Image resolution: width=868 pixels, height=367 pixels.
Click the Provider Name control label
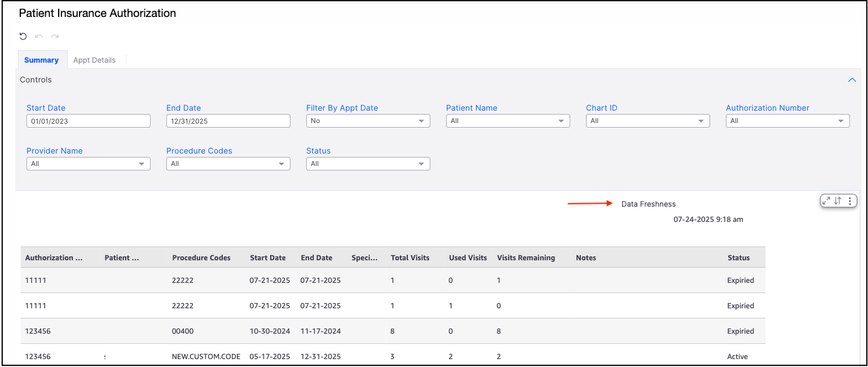(55, 151)
